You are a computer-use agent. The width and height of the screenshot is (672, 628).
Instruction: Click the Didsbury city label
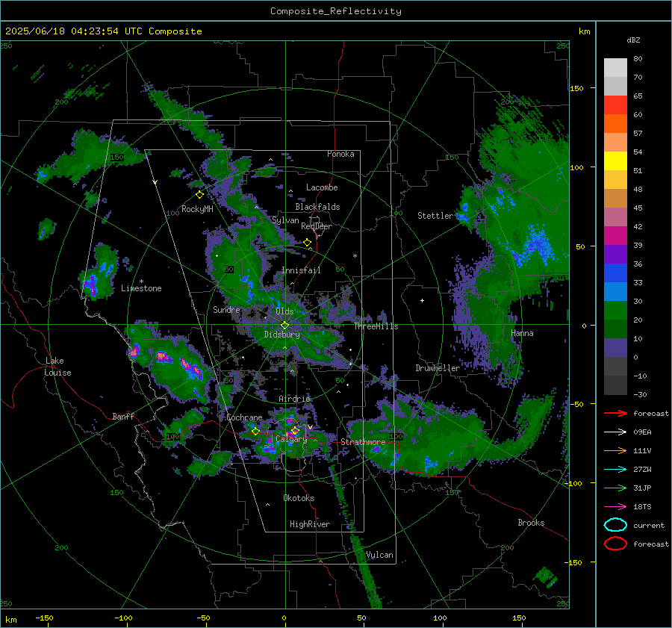pos(281,335)
